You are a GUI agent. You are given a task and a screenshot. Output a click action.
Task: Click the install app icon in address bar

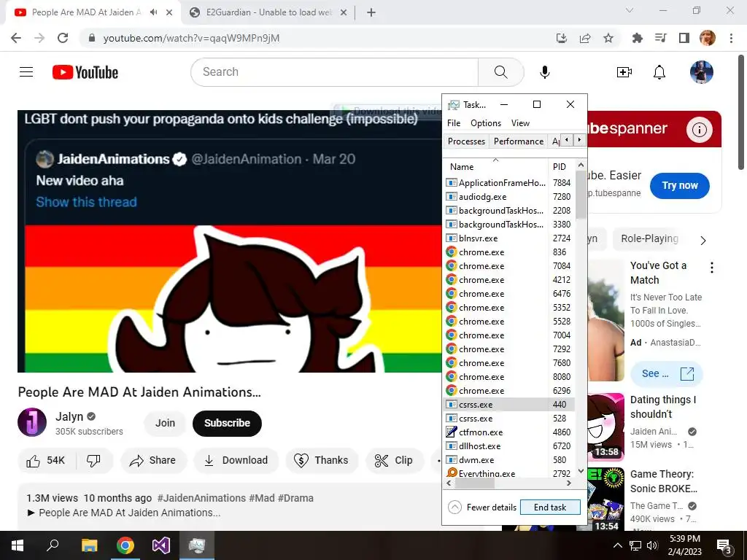[x=562, y=38]
